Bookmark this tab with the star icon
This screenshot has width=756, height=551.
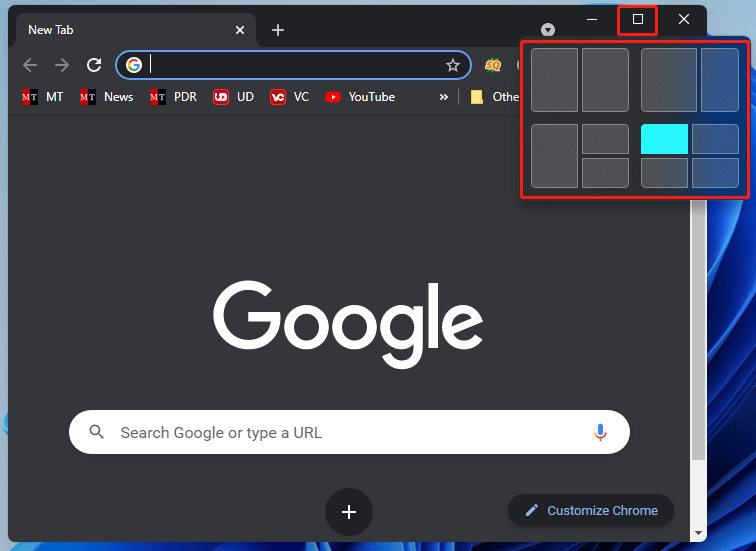(x=452, y=65)
